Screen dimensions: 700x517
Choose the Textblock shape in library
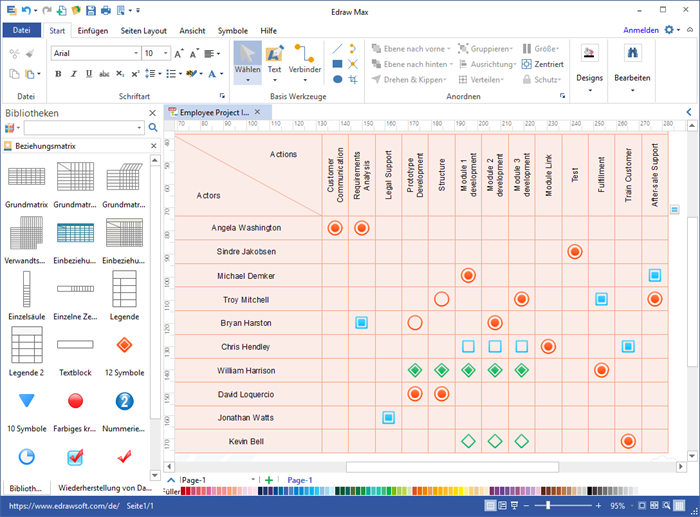click(x=75, y=352)
